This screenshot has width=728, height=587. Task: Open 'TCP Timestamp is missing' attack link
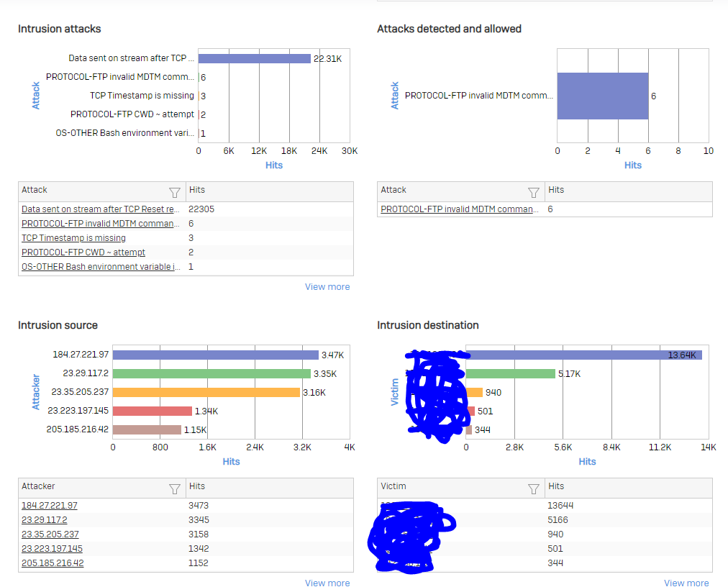pos(73,238)
